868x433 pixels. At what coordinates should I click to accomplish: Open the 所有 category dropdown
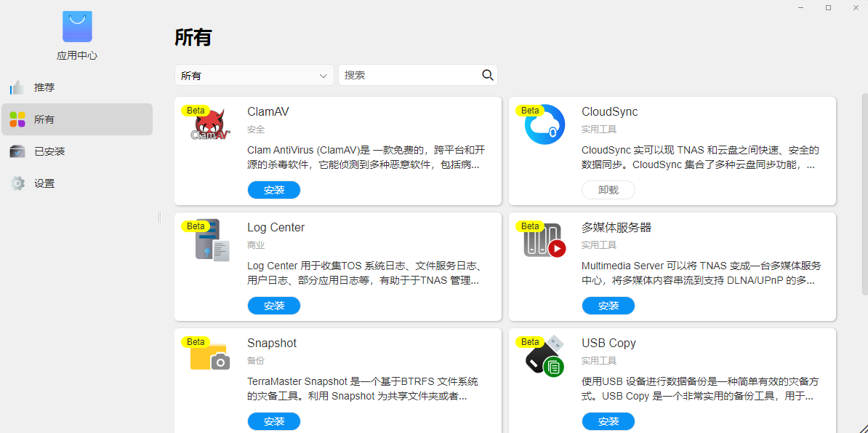[x=254, y=76]
